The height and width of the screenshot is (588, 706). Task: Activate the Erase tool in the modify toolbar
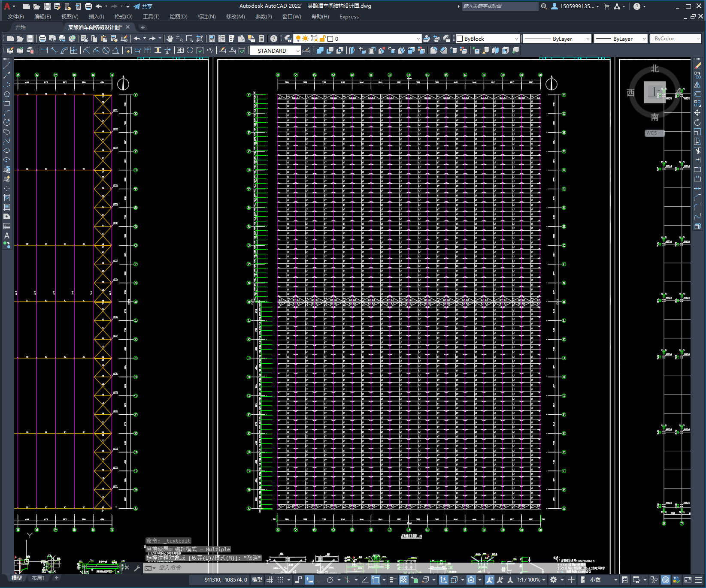(697, 66)
